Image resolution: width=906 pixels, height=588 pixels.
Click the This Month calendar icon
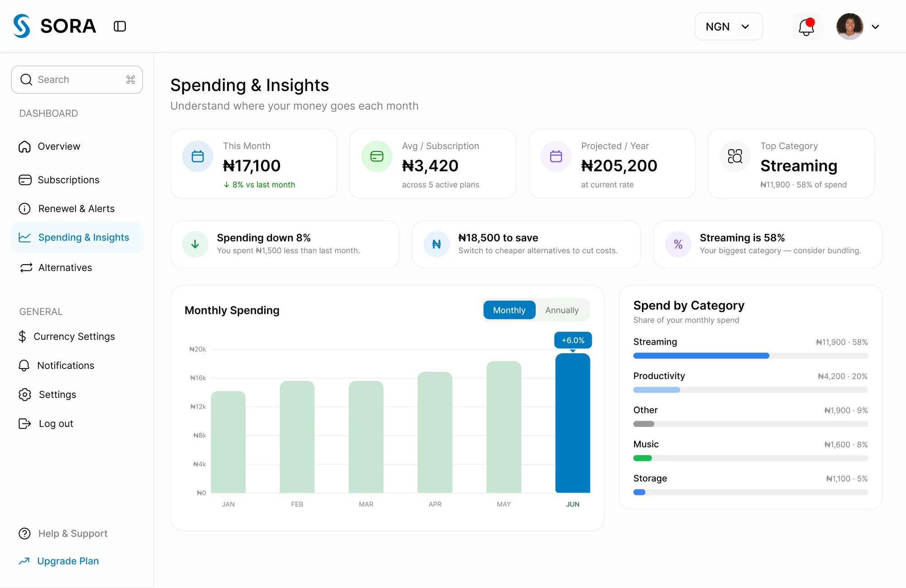[198, 156]
